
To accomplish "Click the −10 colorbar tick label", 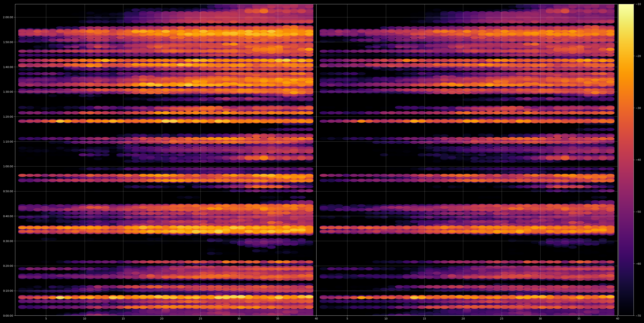I will [638, 4].
